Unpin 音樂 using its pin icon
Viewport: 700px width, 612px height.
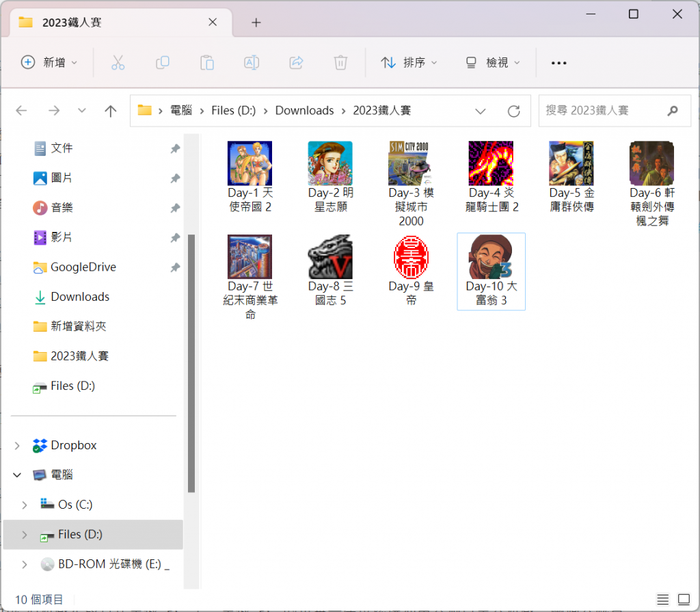[x=175, y=208]
